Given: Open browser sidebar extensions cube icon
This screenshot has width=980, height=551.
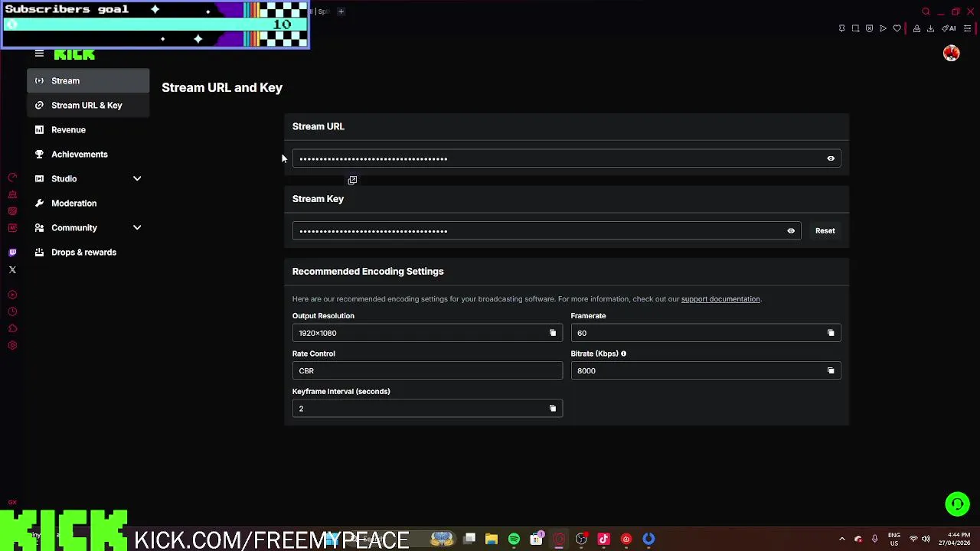Looking at the screenshot, I should (x=12, y=328).
